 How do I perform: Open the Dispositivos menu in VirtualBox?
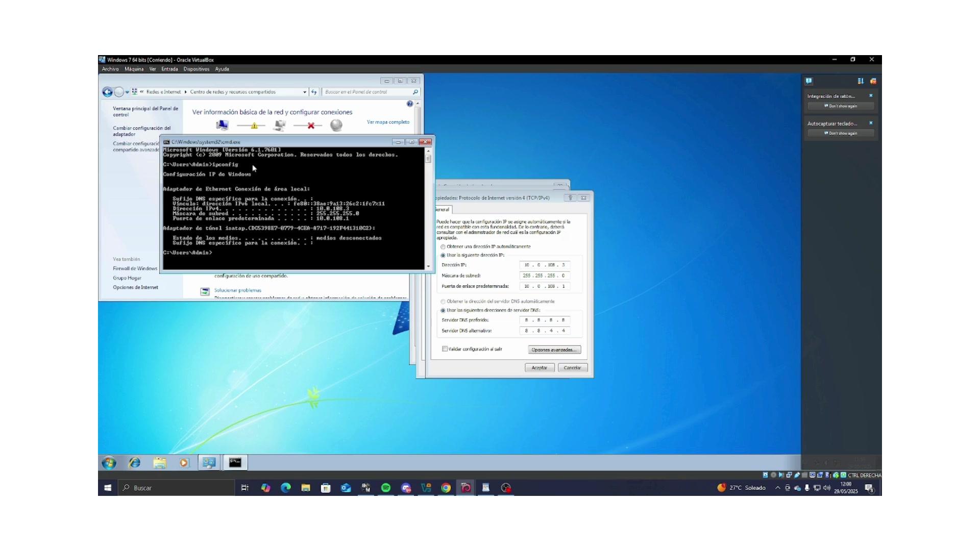click(x=197, y=69)
